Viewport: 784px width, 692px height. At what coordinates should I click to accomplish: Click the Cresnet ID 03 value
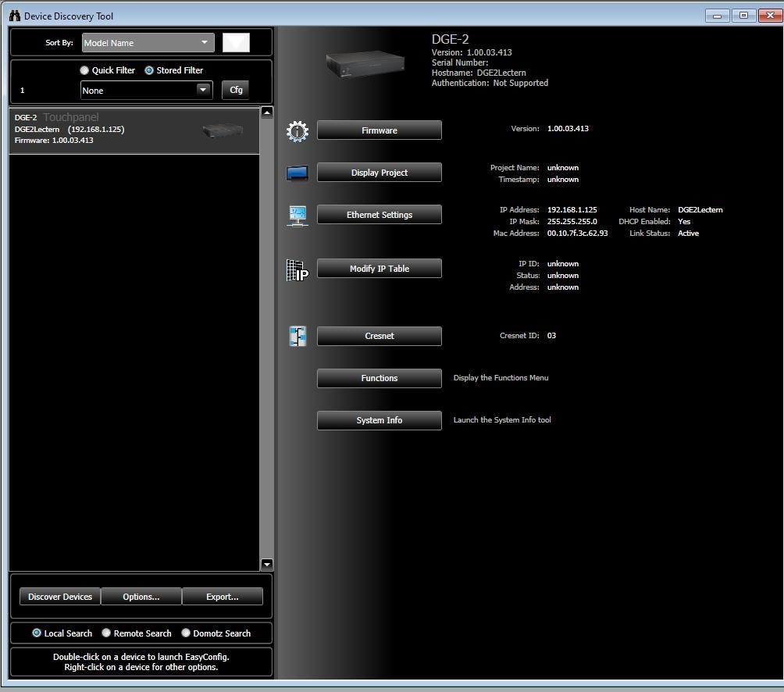(551, 336)
